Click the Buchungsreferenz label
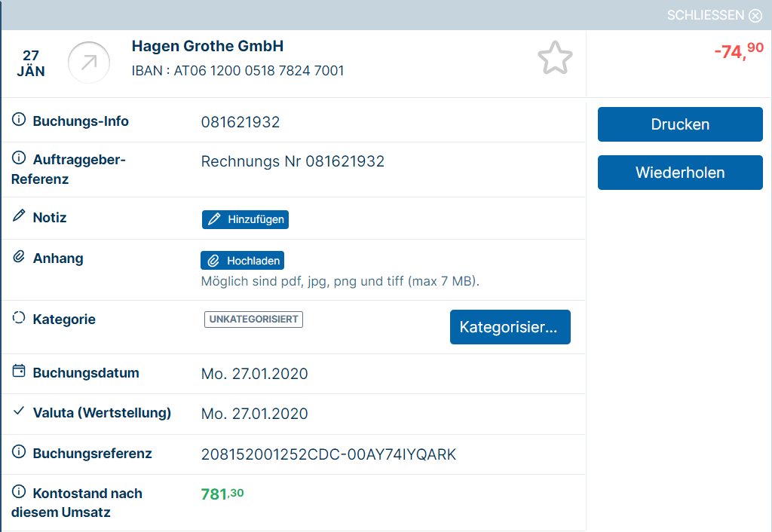 click(92, 454)
